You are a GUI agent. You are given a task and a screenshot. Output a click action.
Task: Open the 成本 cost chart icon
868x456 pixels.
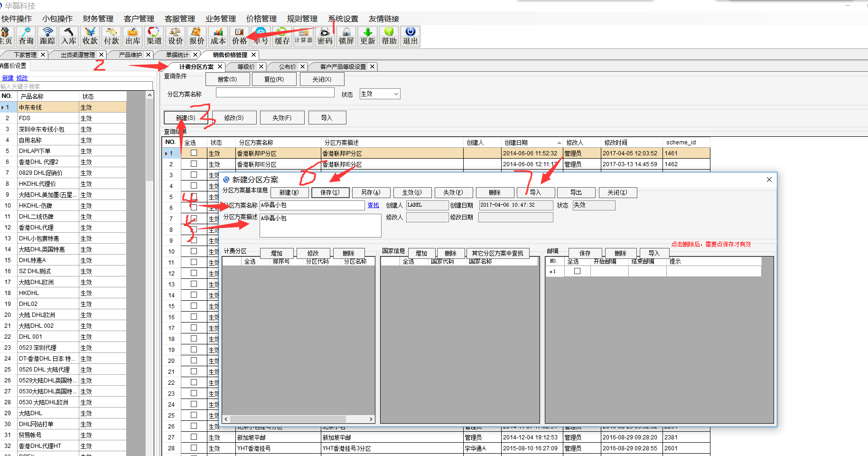pyautogui.click(x=218, y=36)
